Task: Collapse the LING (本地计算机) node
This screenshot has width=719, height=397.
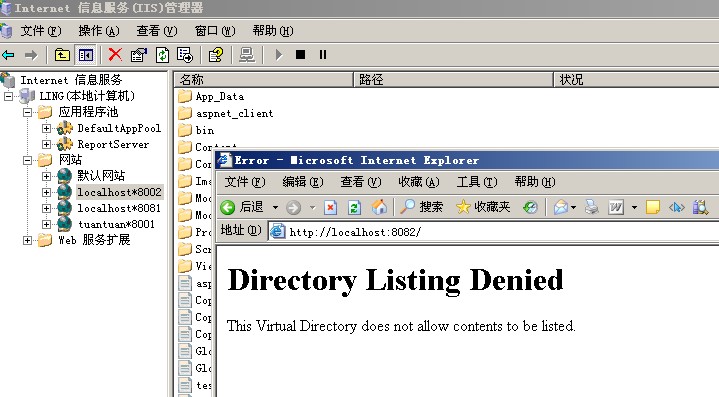Action: tap(8, 96)
